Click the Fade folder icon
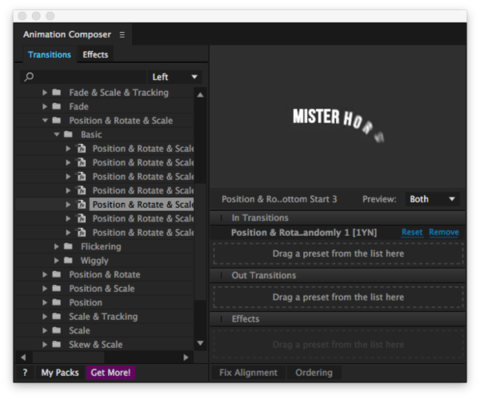 [x=57, y=106]
